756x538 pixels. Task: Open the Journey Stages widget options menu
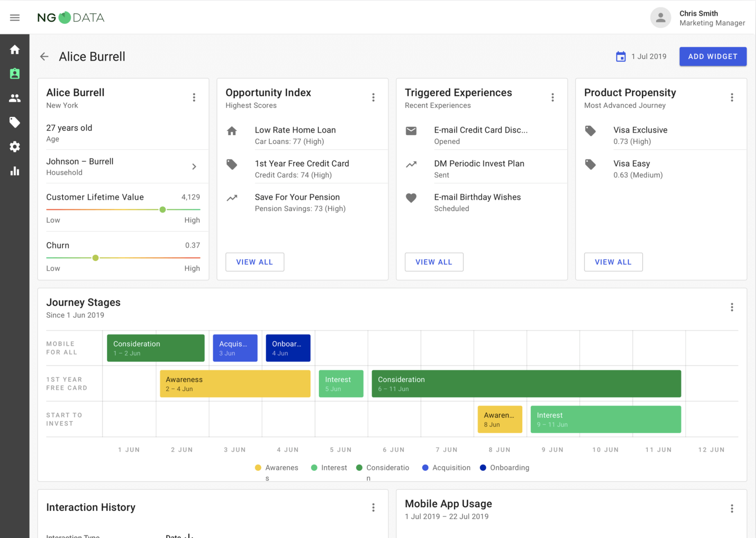731,307
